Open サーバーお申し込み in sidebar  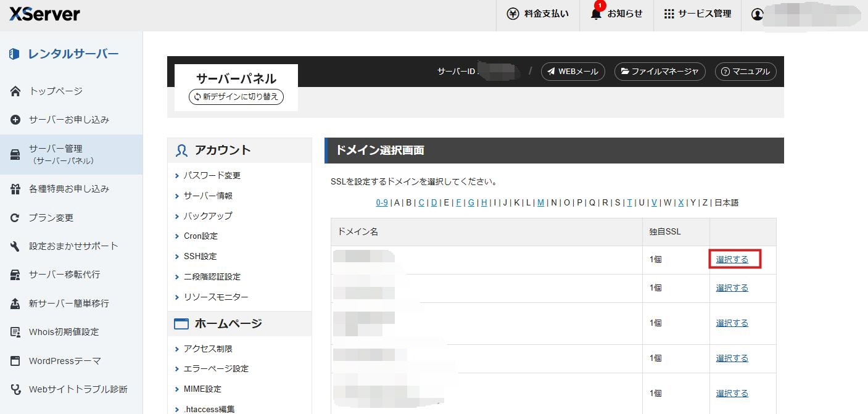click(69, 120)
